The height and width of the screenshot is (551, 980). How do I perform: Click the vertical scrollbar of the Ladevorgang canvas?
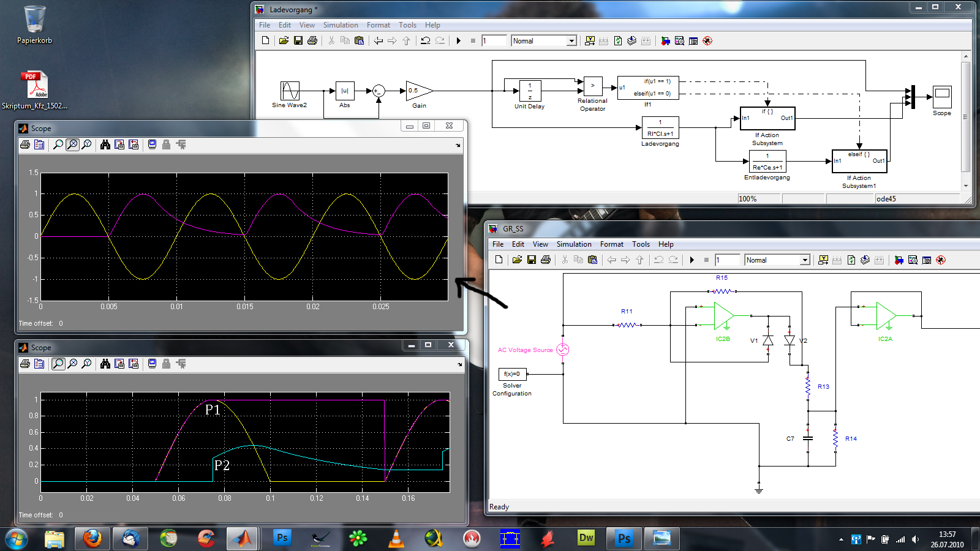click(x=966, y=116)
